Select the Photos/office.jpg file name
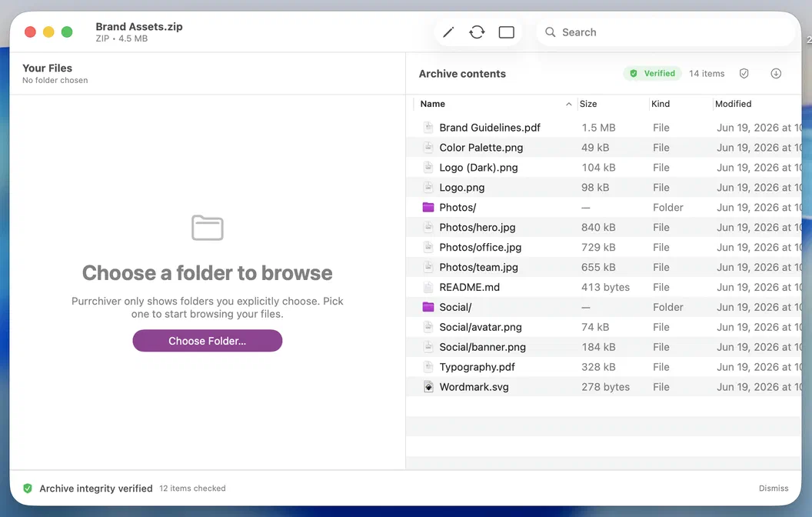This screenshot has width=812, height=517. (481, 247)
